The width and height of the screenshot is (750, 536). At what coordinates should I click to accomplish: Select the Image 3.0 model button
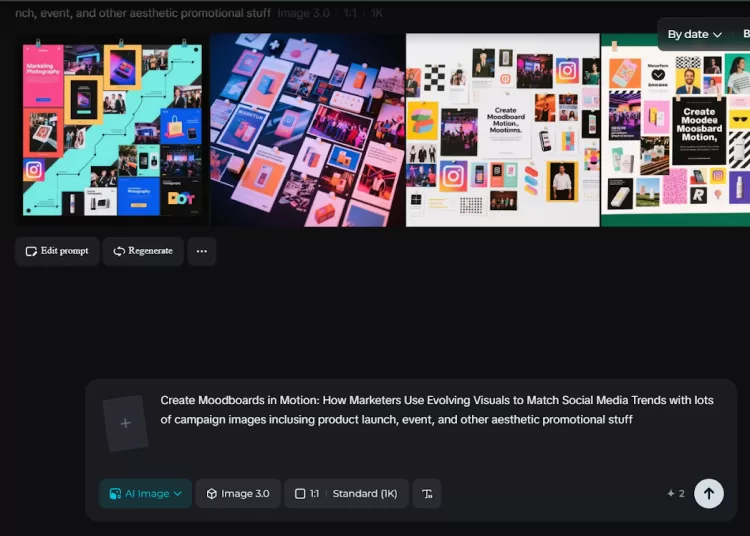coord(238,493)
